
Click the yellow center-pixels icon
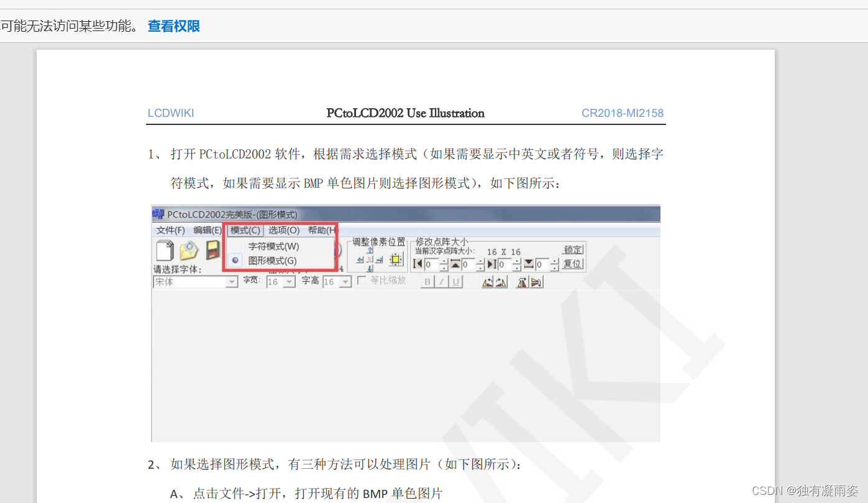point(396,259)
